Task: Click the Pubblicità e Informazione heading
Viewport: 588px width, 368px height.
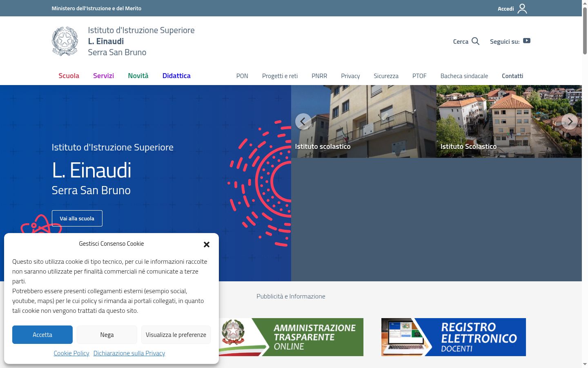Action: (x=291, y=296)
